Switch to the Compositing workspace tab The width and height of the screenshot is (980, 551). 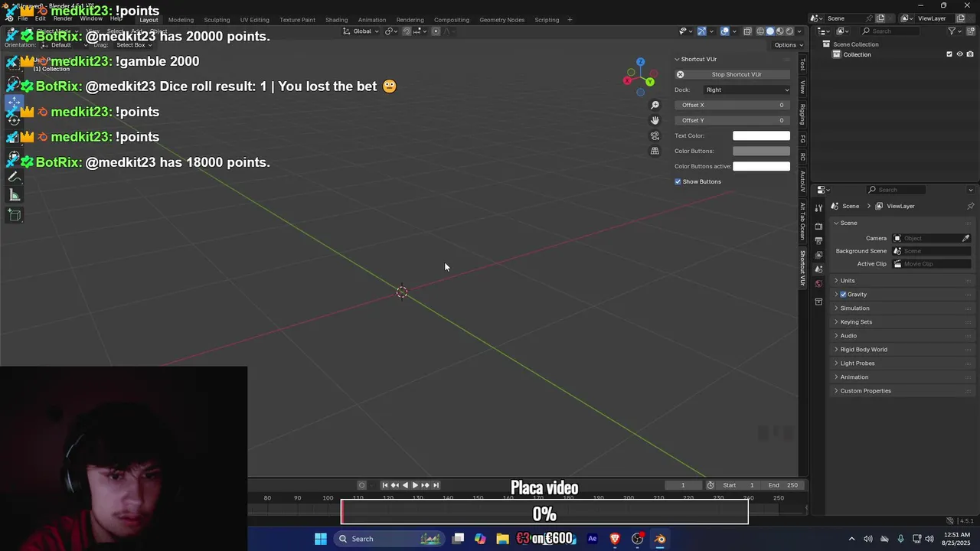coord(452,20)
